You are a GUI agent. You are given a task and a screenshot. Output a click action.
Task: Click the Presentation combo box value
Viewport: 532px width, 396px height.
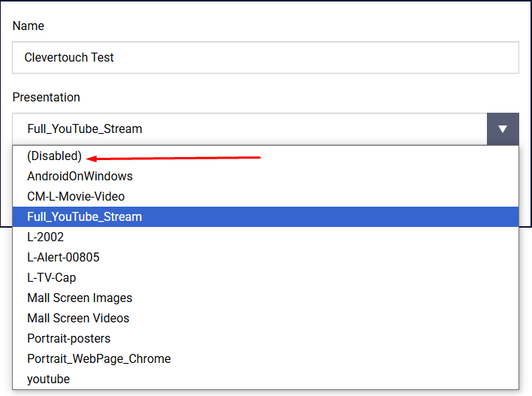pos(249,129)
